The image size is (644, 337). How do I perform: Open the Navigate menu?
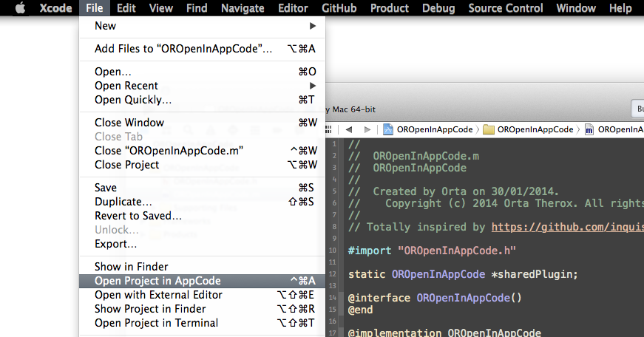(243, 8)
